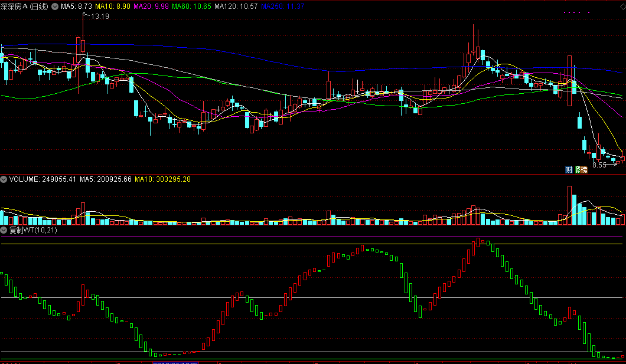Click the green 跌 marker icon
The height and width of the screenshot is (364, 626).
(x=578, y=170)
